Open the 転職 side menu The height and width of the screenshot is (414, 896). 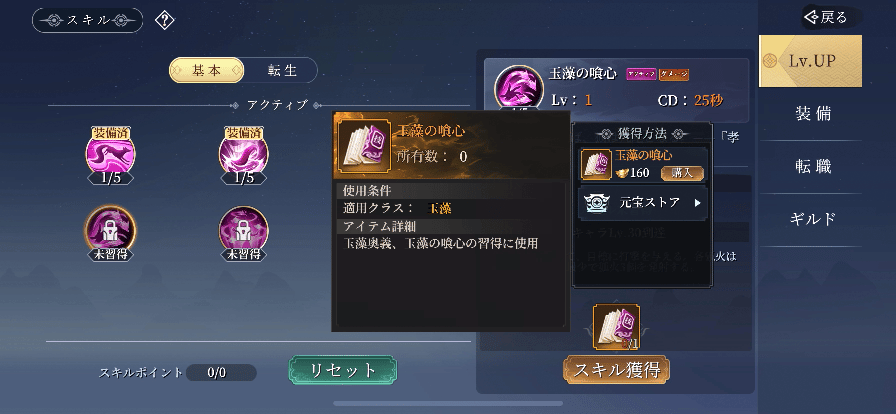813,166
